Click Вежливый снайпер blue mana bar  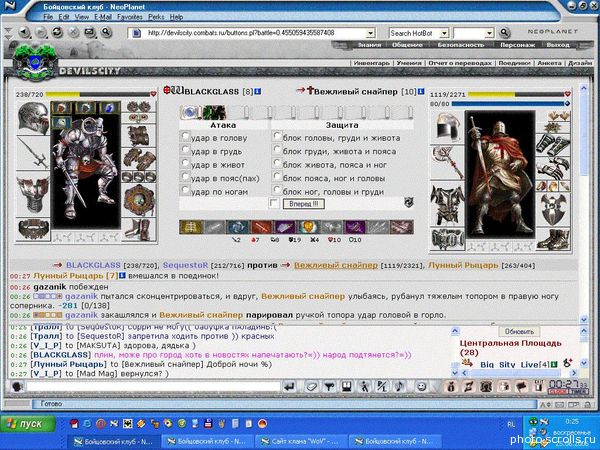[x=508, y=103]
